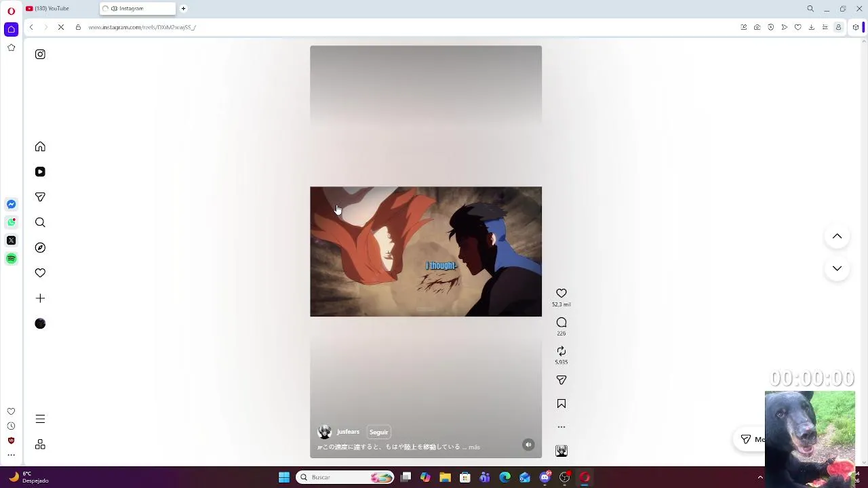Open Opera sidebar history clock icon
The height and width of the screenshot is (488, 868).
(11, 426)
